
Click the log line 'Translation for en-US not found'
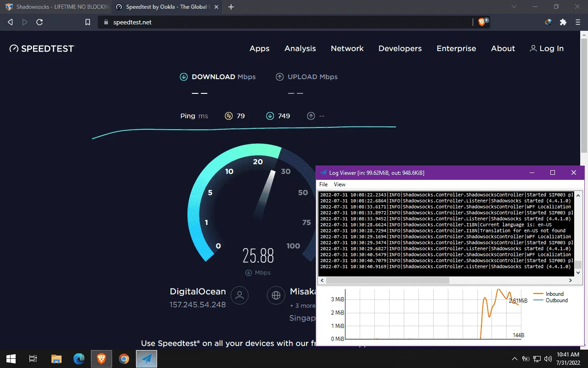point(443,230)
